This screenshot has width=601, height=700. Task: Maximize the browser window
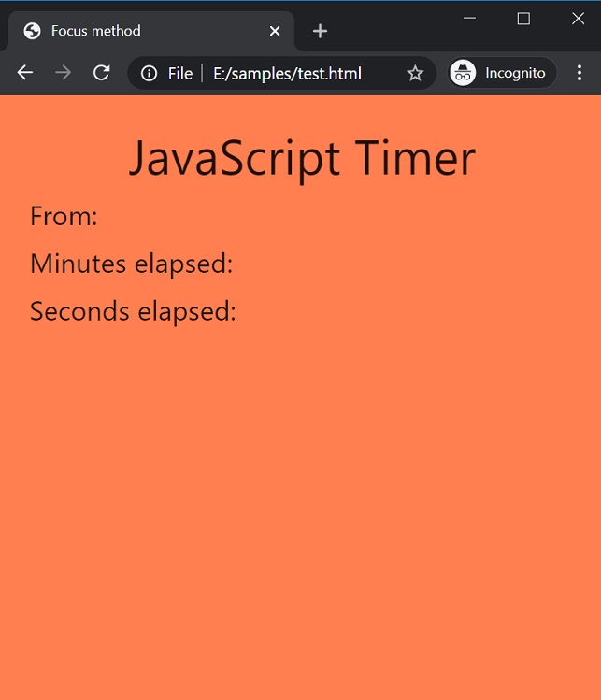click(x=523, y=19)
